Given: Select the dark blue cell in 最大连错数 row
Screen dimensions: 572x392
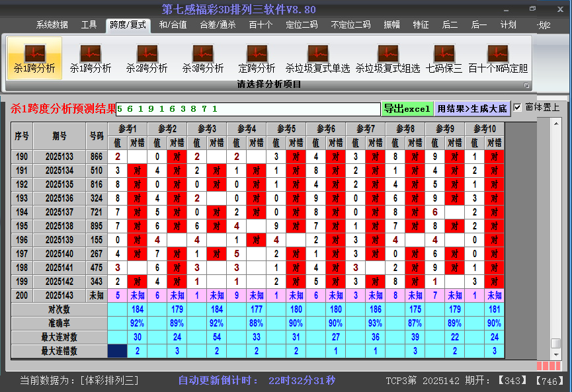Looking at the screenshot, I should (117, 351).
